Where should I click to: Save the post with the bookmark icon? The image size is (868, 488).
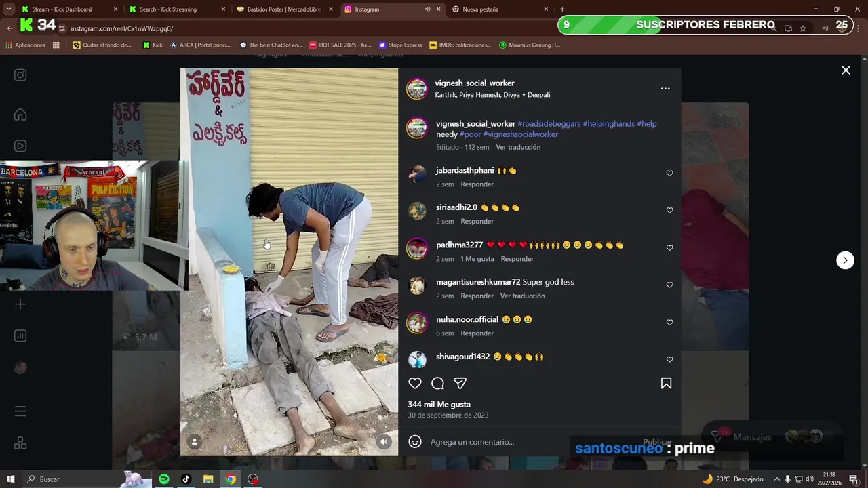point(666,384)
